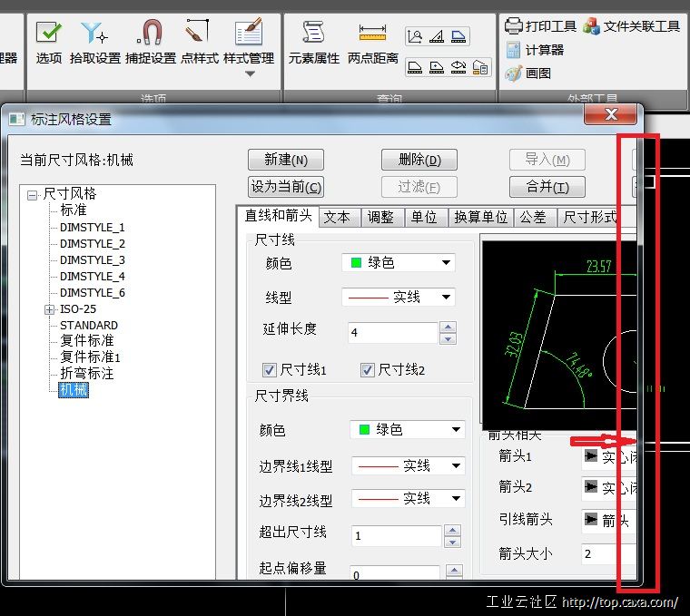This screenshot has width=690, height=616.
Task: Click the 新建(N) button
Action: tap(285, 160)
